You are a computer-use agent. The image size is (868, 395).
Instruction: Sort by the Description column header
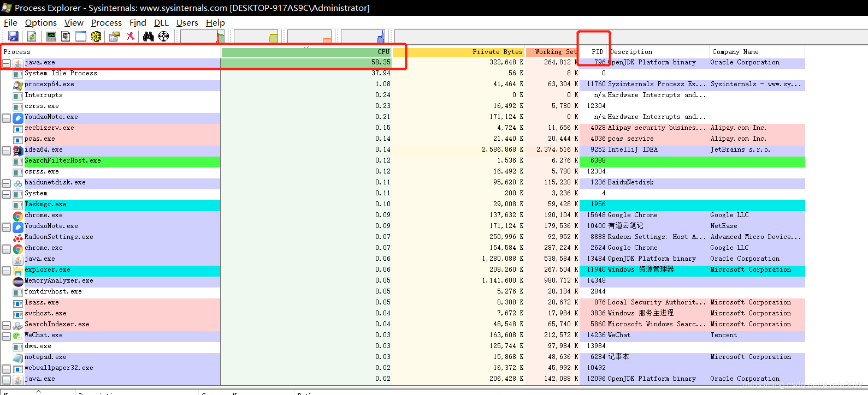659,52
